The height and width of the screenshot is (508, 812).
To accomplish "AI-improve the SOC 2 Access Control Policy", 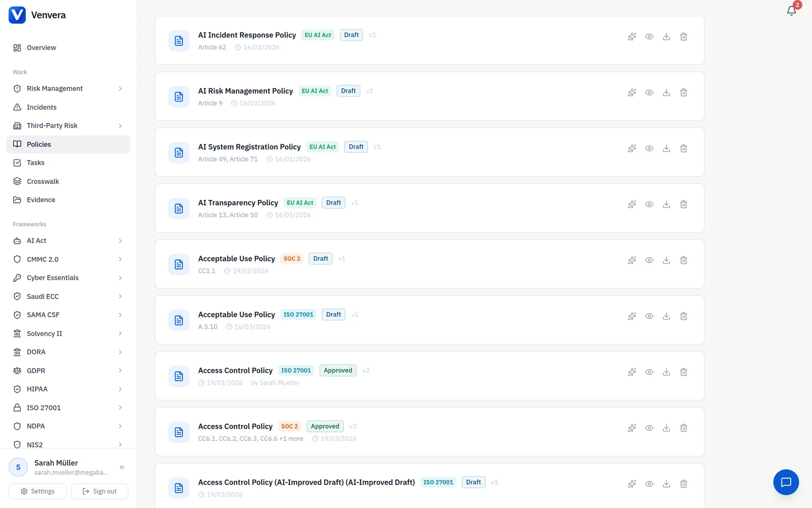I will [x=632, y=428].
